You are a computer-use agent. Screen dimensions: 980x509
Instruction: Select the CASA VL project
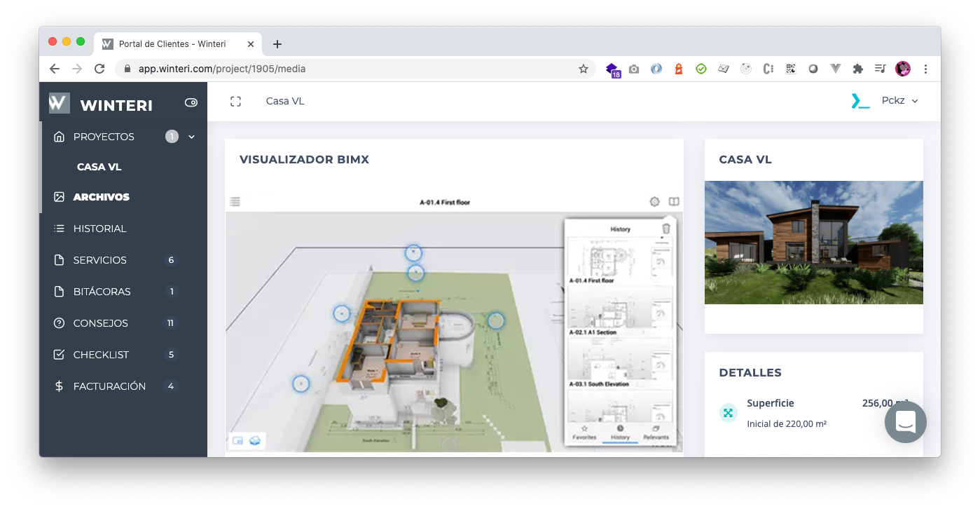[x=99, y=167]
